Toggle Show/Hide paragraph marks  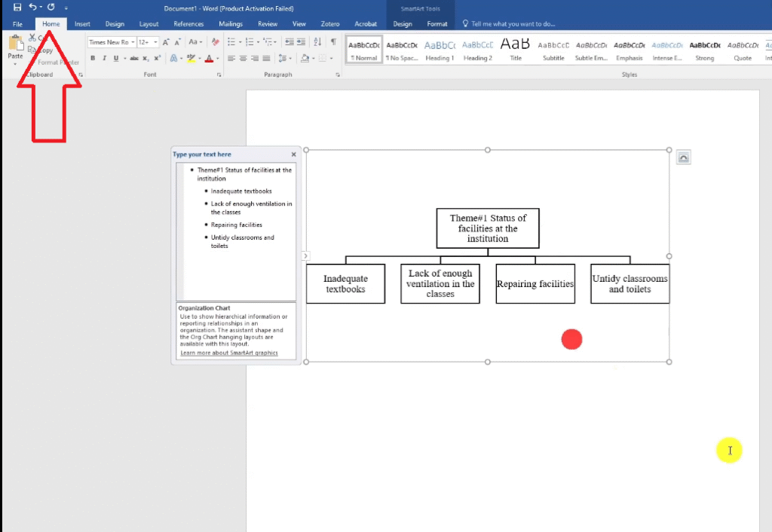pos(333,42)
